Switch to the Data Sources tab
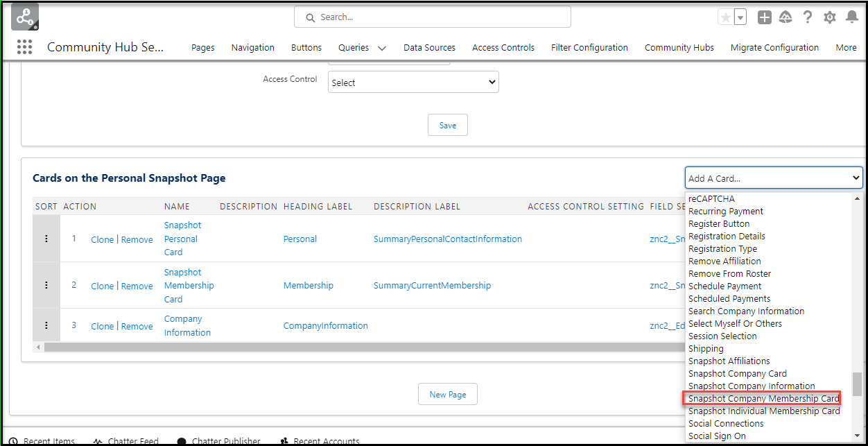 click(x=429, y=48)
